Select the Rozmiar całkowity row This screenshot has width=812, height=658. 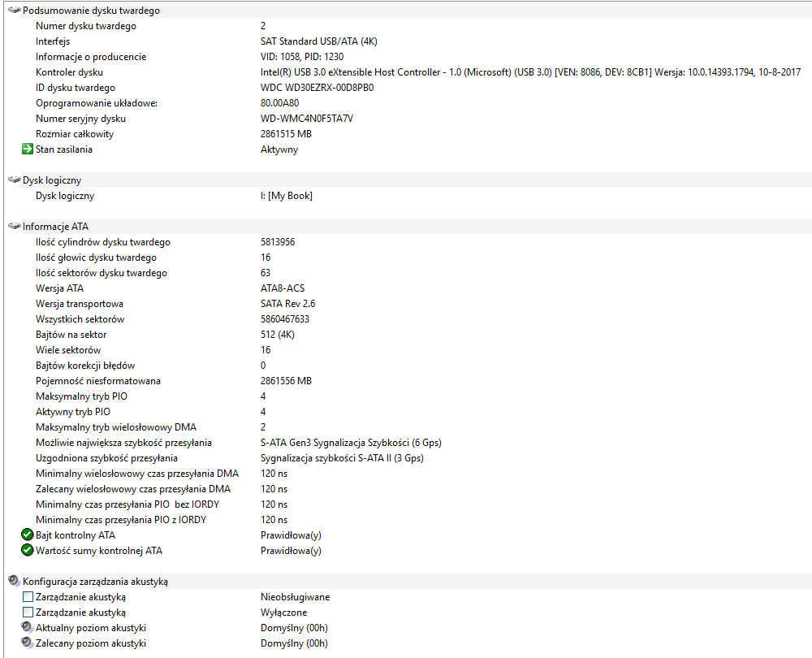tap(408, 134)
